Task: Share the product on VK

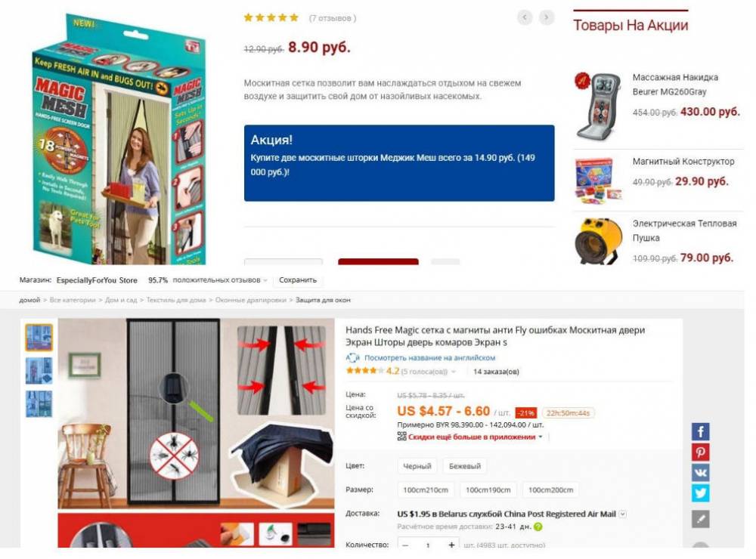Action: (701, 473)
